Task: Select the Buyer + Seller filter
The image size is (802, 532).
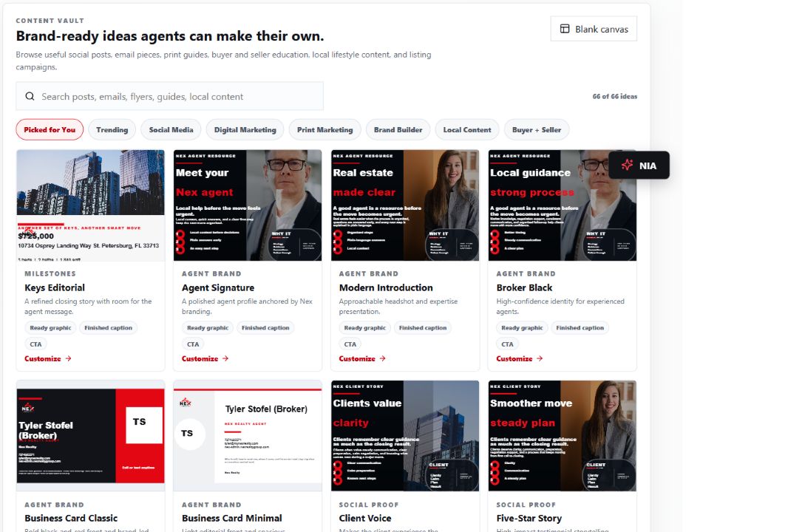Action: point(537,130)
